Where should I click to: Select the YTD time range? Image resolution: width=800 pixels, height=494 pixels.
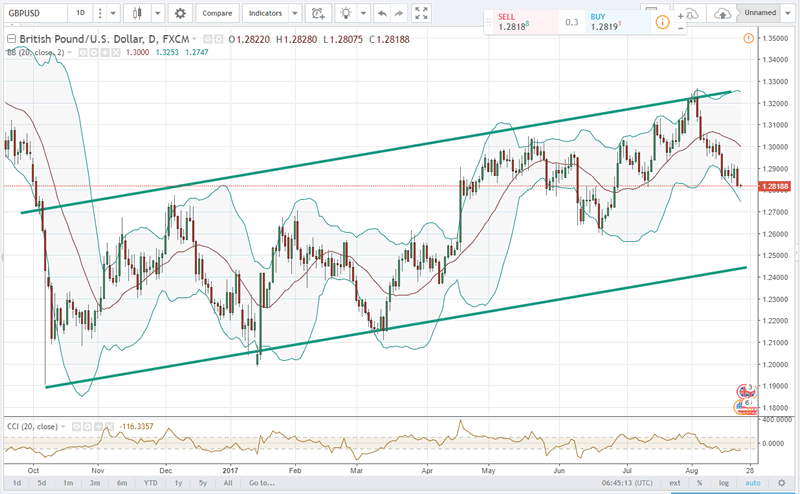coord(150,483)
